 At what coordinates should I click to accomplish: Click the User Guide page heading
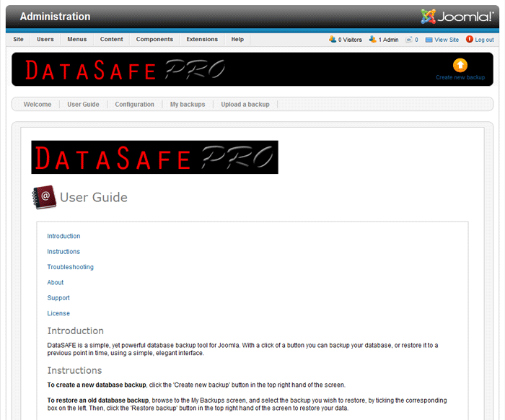(94, 197)
